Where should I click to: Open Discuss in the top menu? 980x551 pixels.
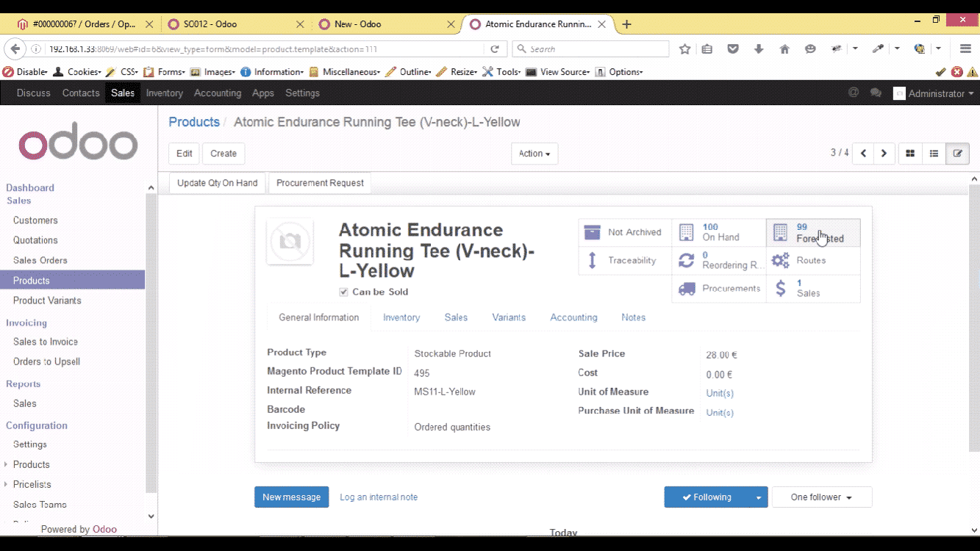pos(34,93)
